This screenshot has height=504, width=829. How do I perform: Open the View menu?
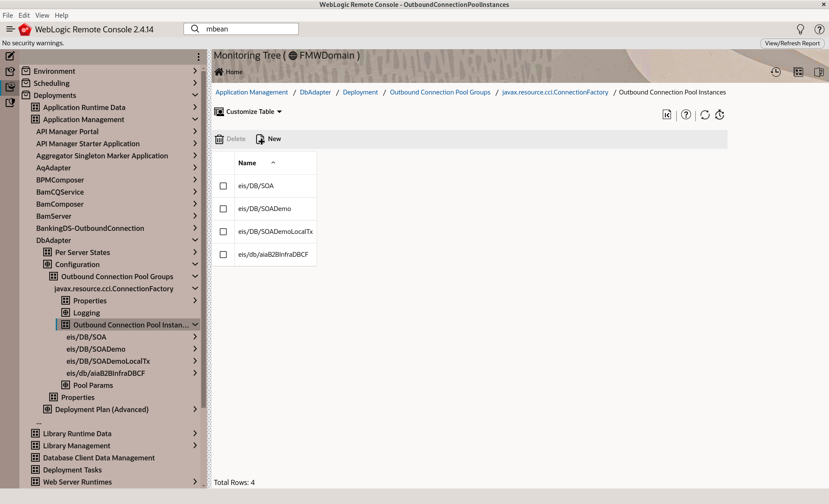tap(42, 15)
